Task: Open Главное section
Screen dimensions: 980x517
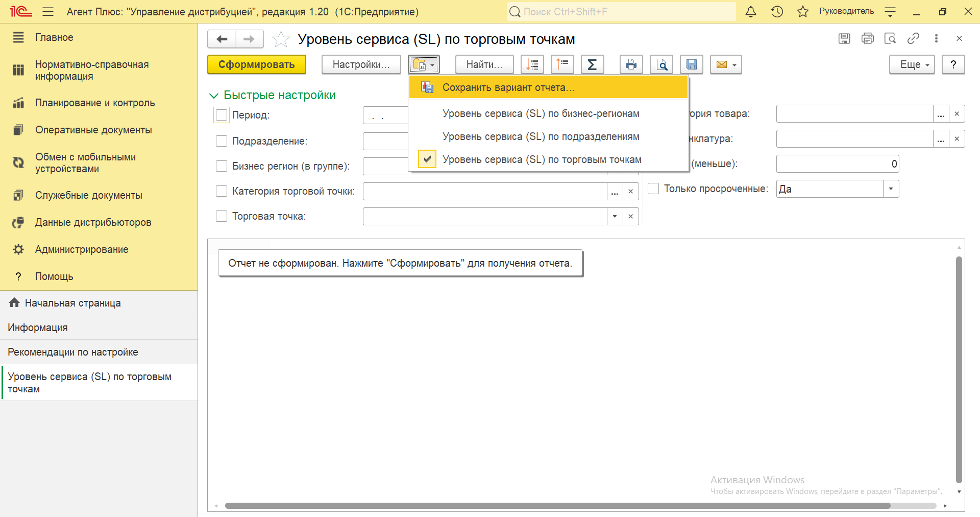Action: [x=99, y=37]
